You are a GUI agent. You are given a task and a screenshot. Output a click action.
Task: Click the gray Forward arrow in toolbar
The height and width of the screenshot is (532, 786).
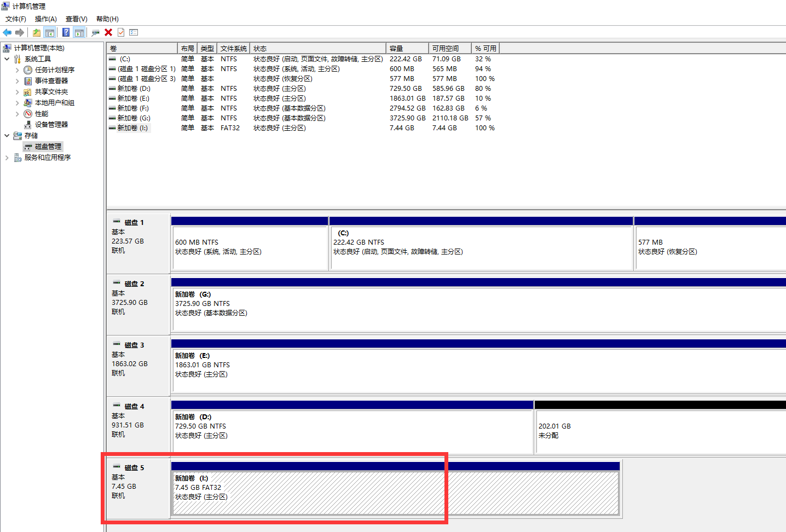20,32
